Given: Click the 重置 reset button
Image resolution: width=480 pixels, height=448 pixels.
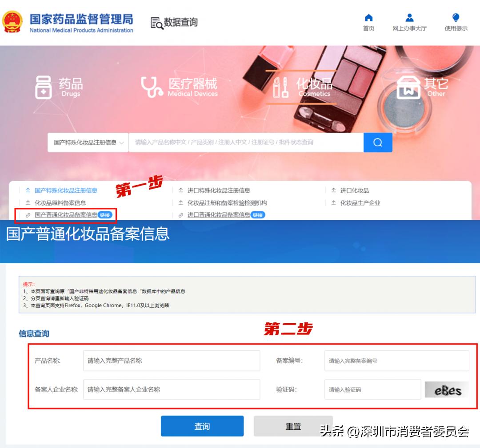Looking at the screenshot, I should coord(293,425).
